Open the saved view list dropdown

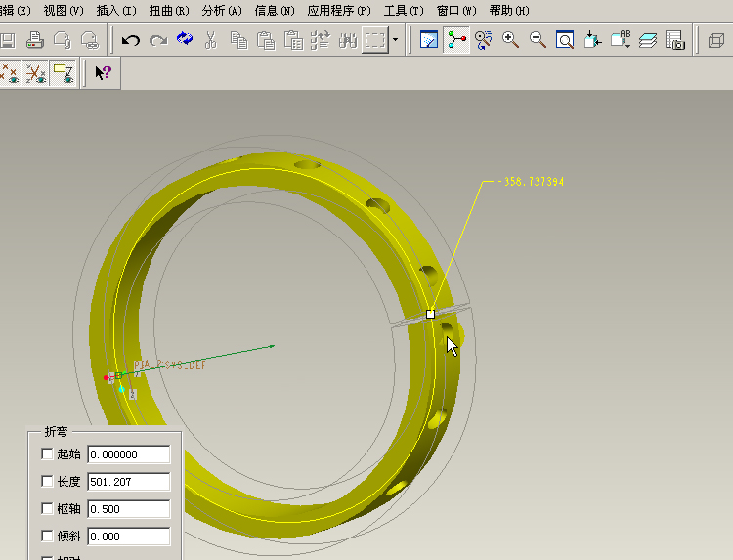coord(622,40)
